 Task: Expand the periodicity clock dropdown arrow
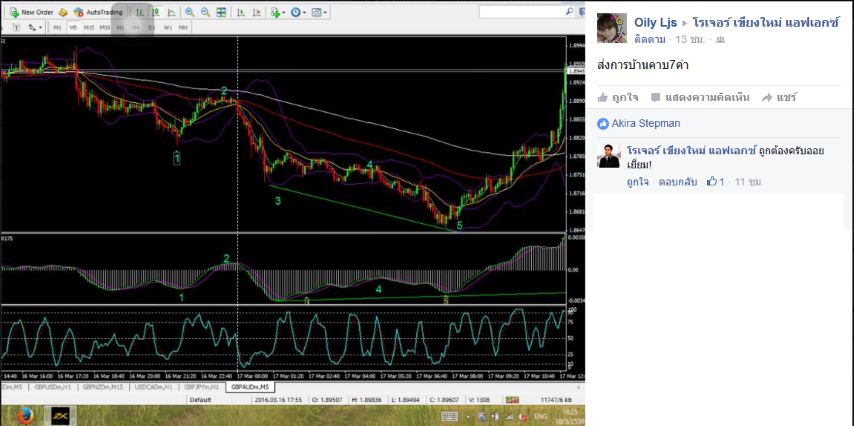304,13
